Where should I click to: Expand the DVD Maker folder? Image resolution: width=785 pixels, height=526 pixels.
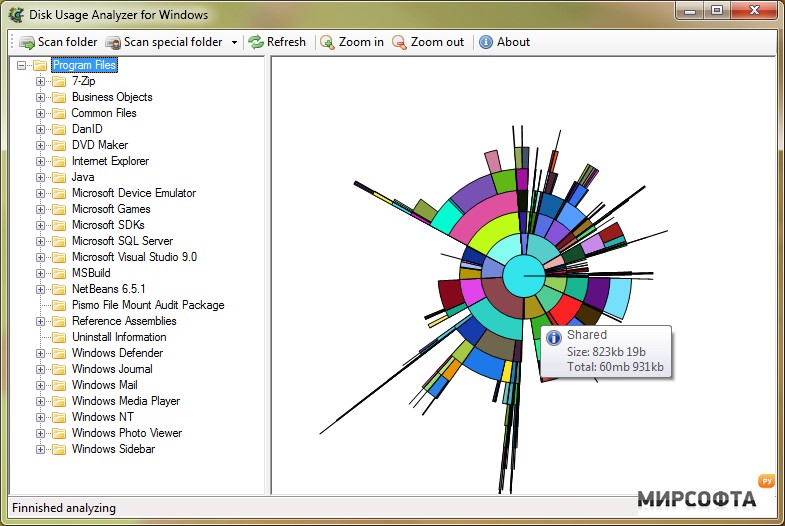coord(41,145)
